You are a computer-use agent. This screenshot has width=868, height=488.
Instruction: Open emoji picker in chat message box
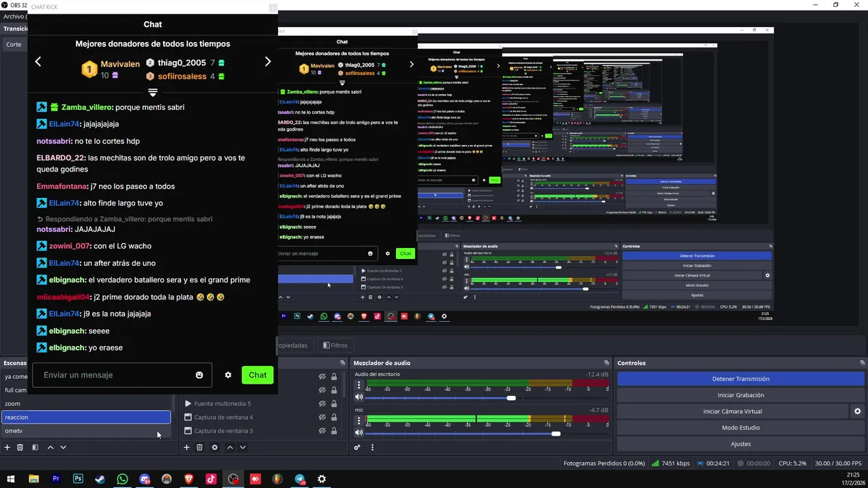[x=199, y=375]
